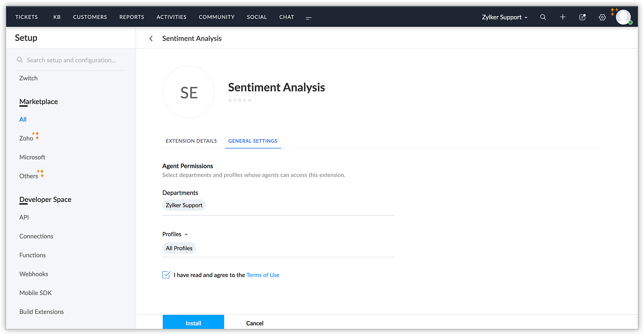The width and height of the screenshot is (644, 335).
Task: Click the star rating under the title
Action: [x=240, y=100]
